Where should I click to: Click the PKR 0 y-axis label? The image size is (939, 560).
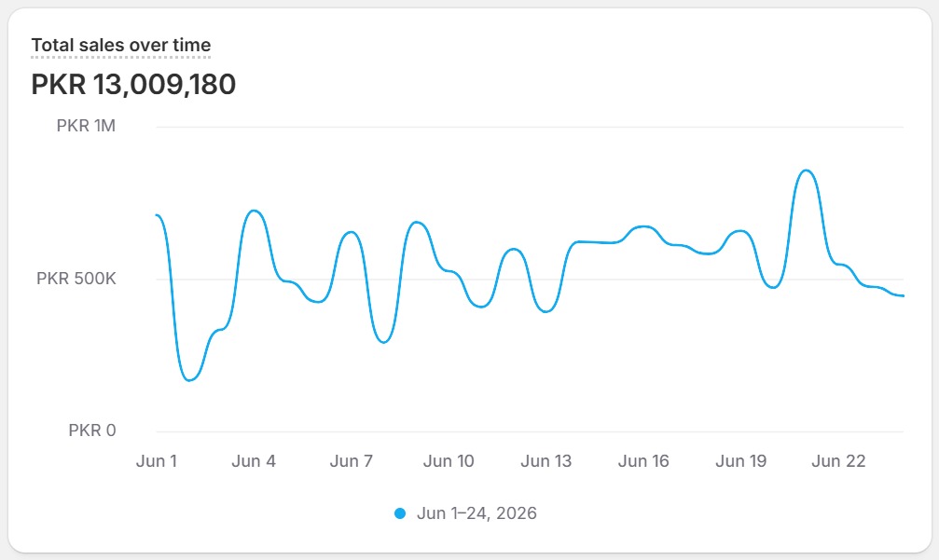[x=91, y=430]
